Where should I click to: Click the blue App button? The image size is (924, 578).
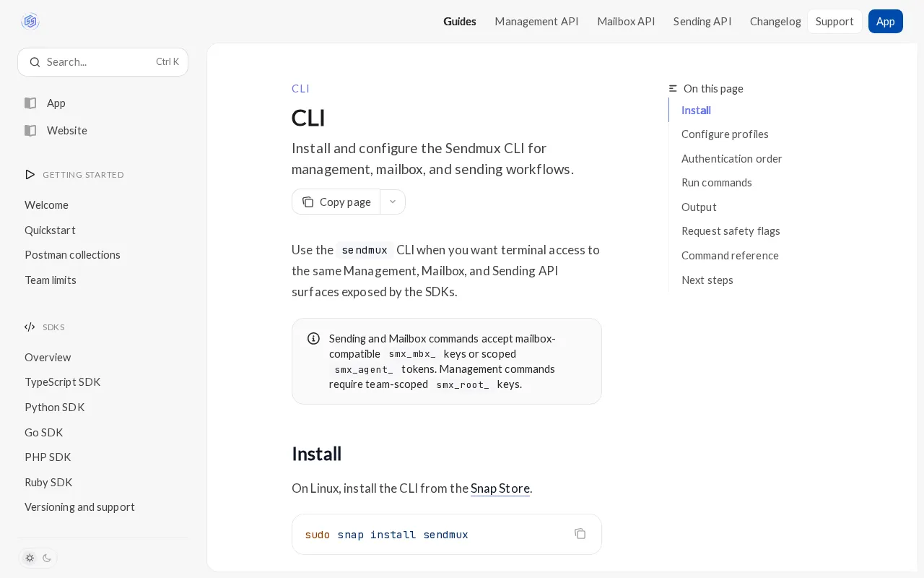pyautogui.click(x=886, y=22)
